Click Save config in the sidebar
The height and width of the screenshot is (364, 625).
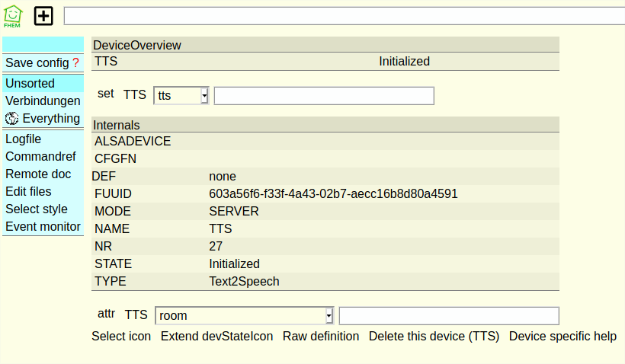click(37, 62)
